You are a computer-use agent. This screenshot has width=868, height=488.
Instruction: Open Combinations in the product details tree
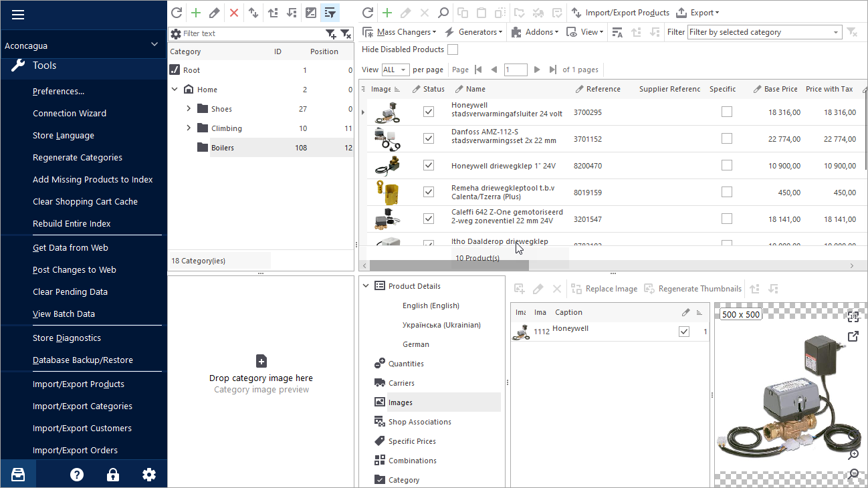pyautogui.click(x=413, y=460)
